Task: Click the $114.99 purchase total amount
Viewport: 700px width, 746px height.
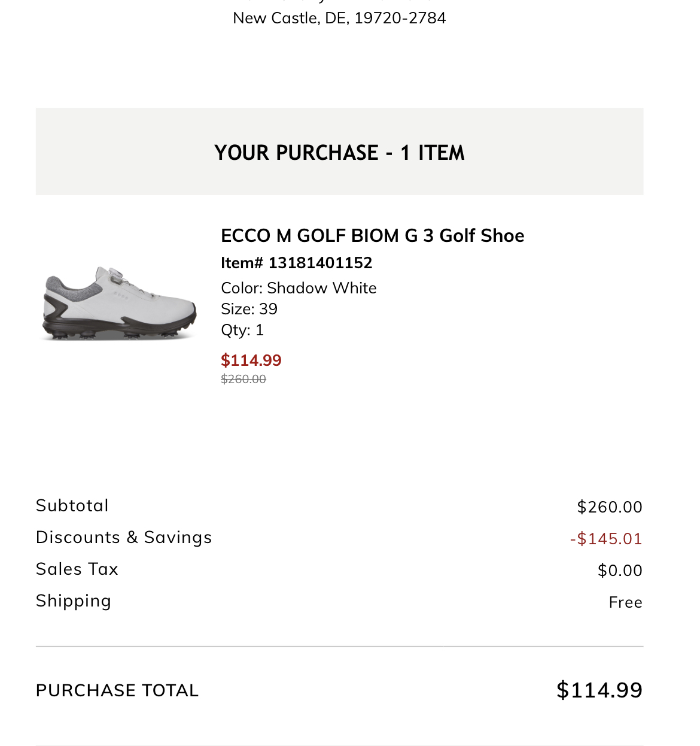Action: pyautogui.click(x=599, y=690)
